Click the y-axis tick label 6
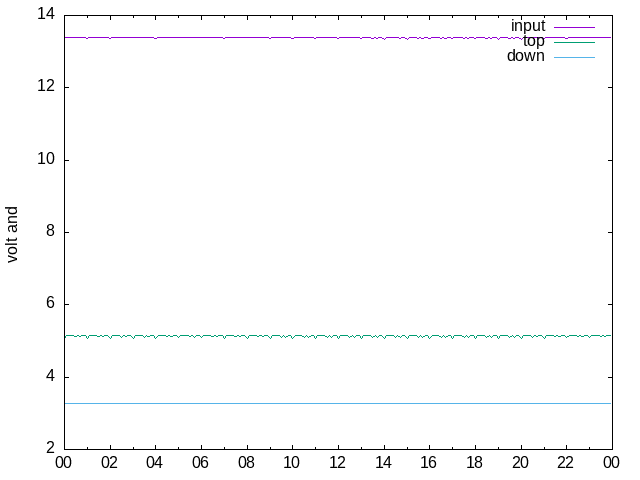The width and height of the screenshot is (640, 480). click(x=49, y=304)
